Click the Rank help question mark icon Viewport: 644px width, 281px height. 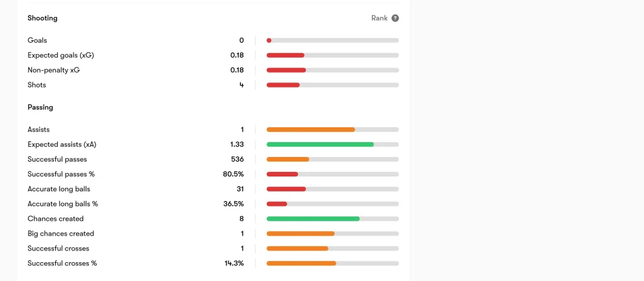(x=395, y=18)
